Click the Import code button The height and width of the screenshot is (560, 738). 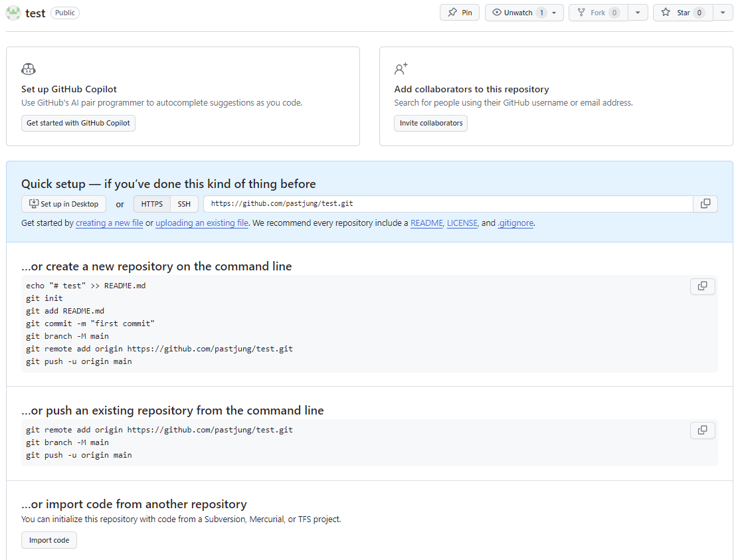click(49, 540)
